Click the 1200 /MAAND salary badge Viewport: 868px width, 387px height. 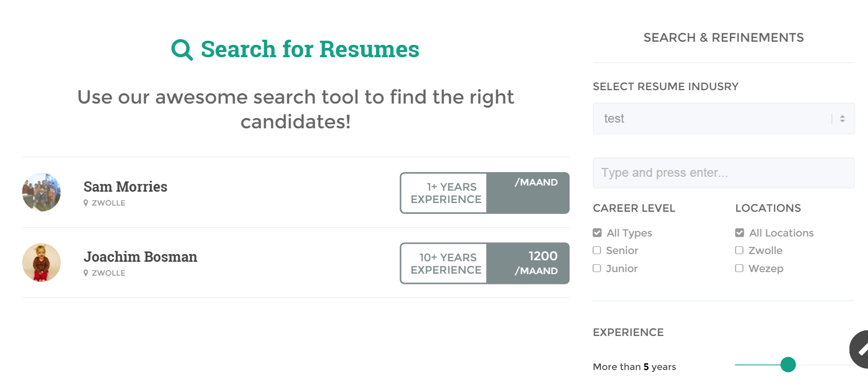528,263
